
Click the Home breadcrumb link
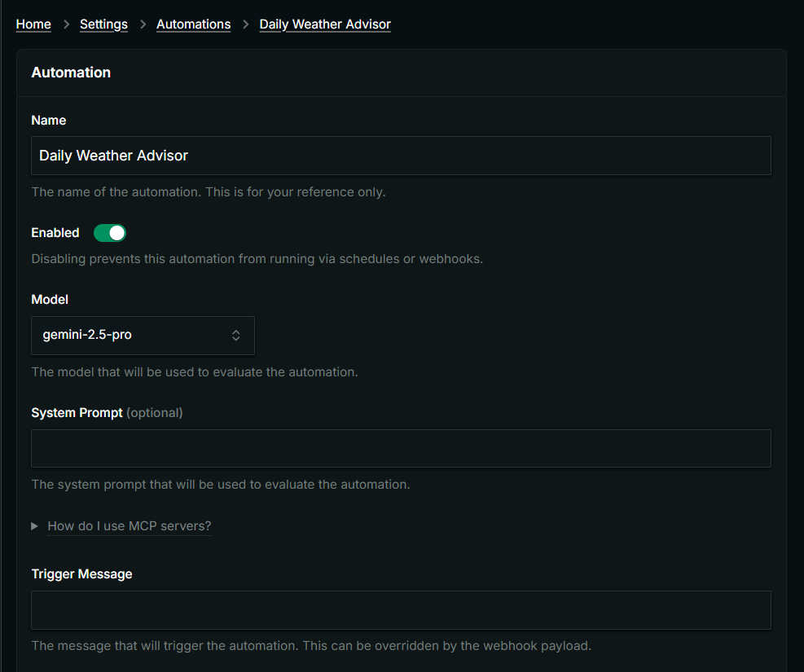tap(33, 24)
